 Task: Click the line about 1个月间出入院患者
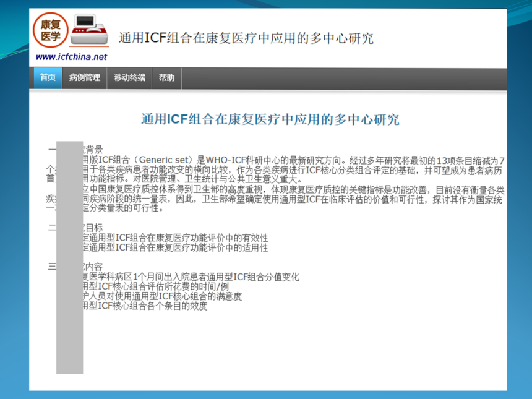click(191, 277)
